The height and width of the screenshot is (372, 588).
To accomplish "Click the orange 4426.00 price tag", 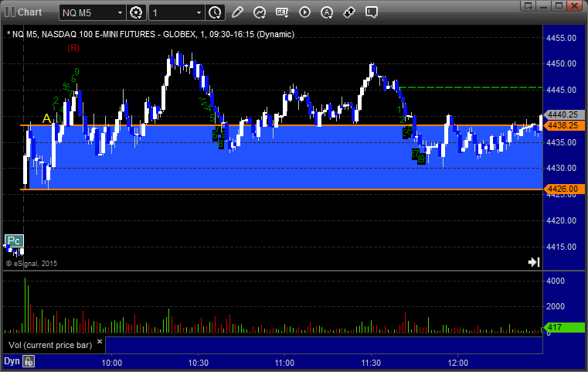I will 564,189.
